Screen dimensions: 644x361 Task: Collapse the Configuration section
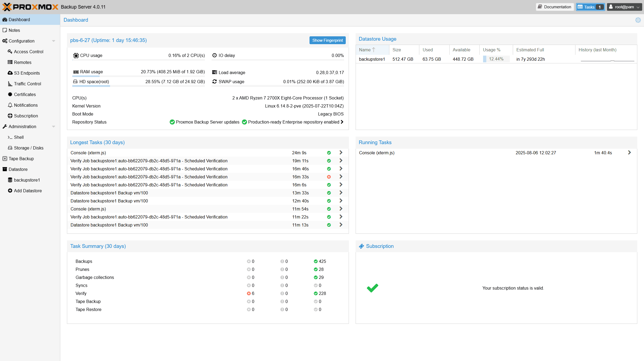(x=54, y=41)
